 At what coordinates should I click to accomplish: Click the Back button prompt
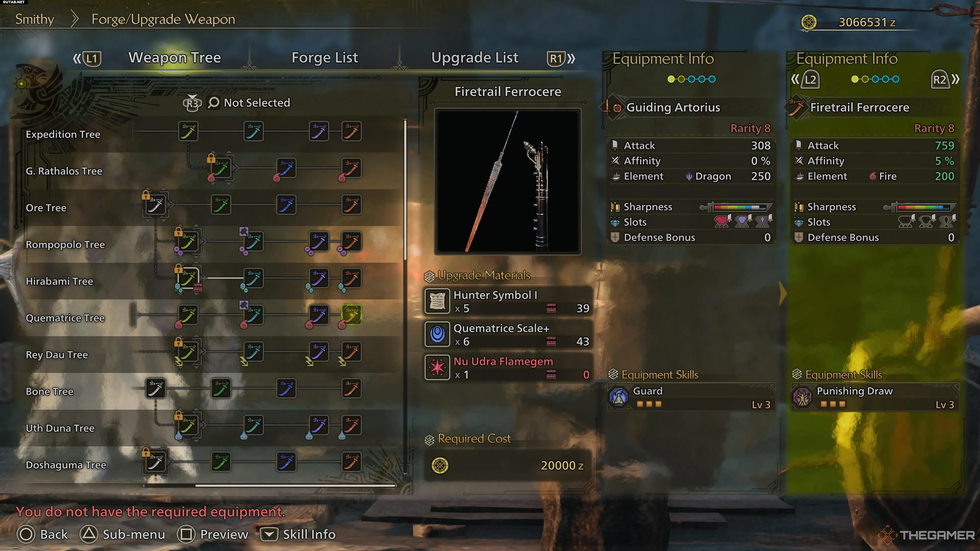(43, 534)
